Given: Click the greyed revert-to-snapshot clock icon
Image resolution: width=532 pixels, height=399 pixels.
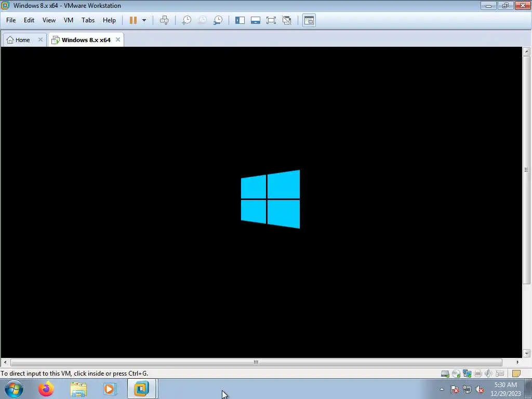Looking at the screenshot, I should [x=202, y=20].
